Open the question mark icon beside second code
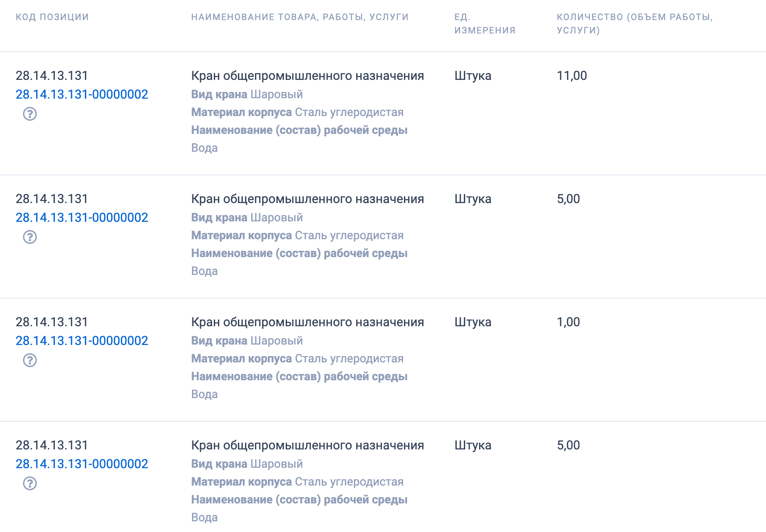Screen dimensions: 766x532 pos(30,237)
